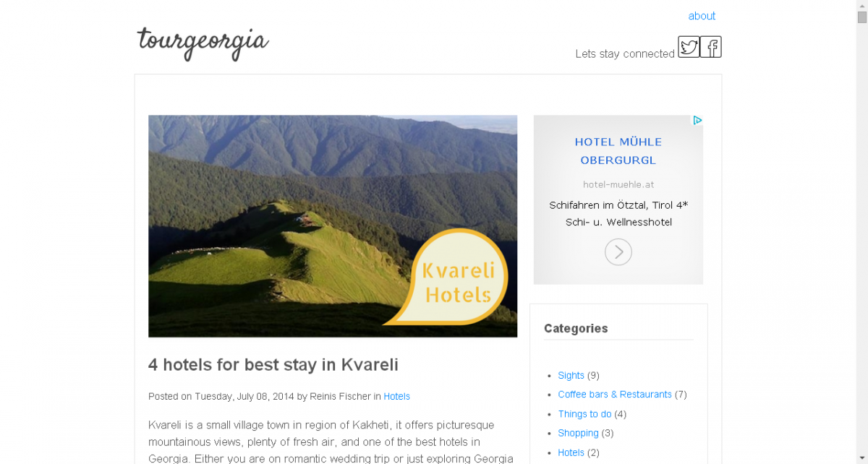Open '4 hotels for best stay in Kvareli' title

pyautogui.click(x=273, y=364)
